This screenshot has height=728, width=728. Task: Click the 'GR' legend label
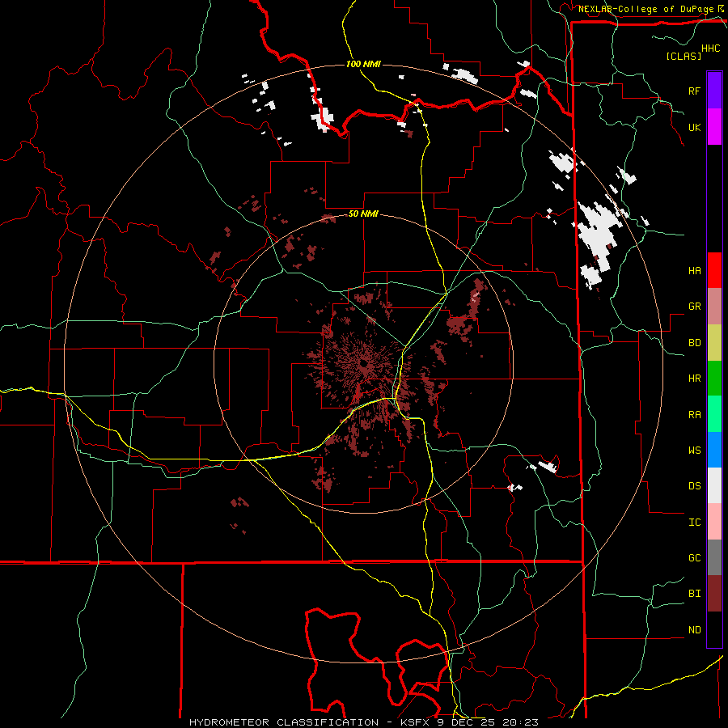pyautogui.click(x=694, y=307)
